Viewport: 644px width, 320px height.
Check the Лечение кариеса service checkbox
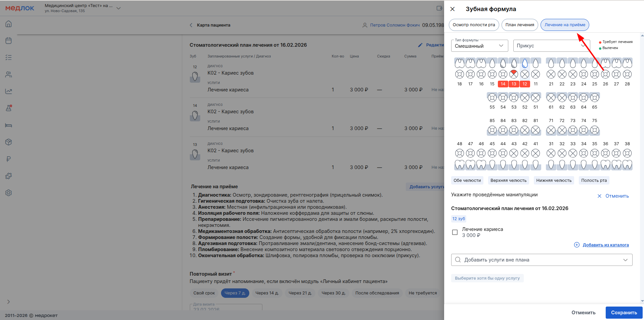click(455, 232)
